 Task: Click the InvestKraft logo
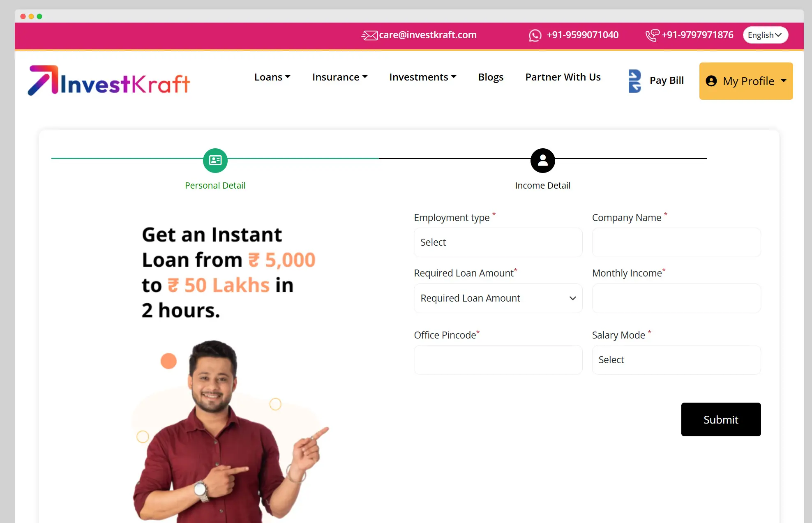click(109, 81)
